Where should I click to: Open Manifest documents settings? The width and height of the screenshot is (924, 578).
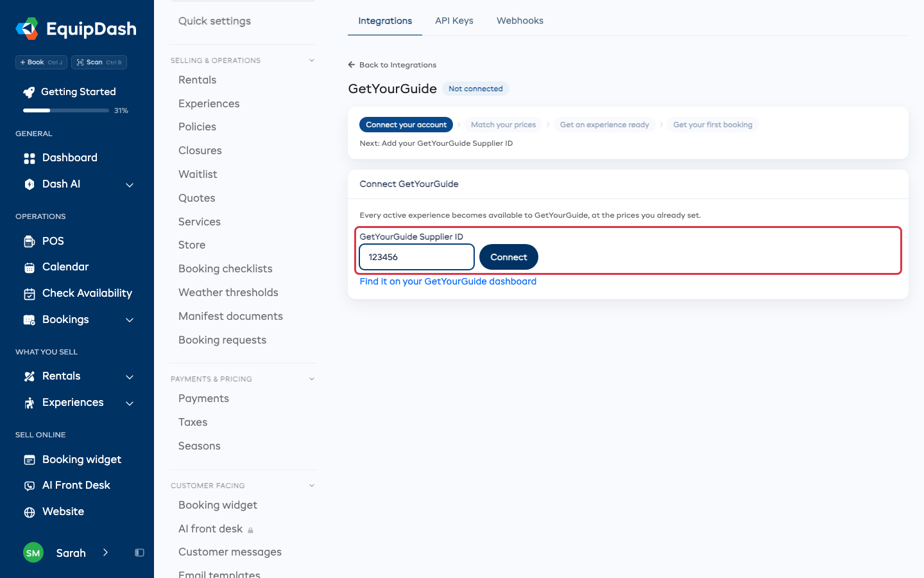click(x=230, y=317)
